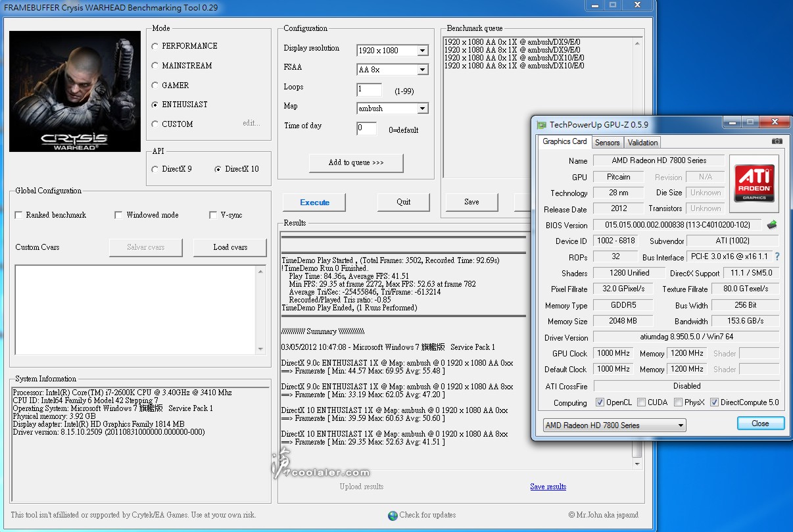Select the ENTHUSIAST mode option
Viewport: 793px width, 532px height.
pos(155,105)
